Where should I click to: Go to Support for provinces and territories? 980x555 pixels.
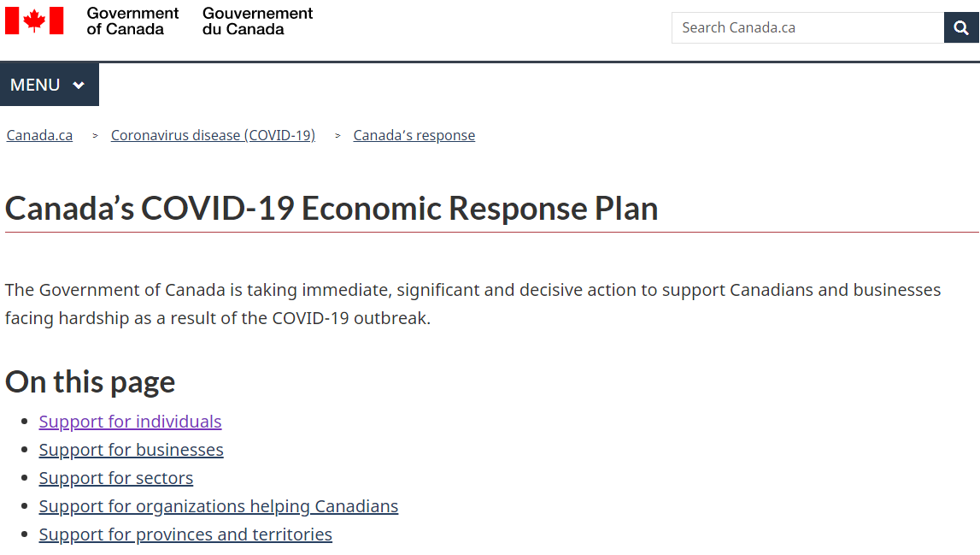click(185, 534)
